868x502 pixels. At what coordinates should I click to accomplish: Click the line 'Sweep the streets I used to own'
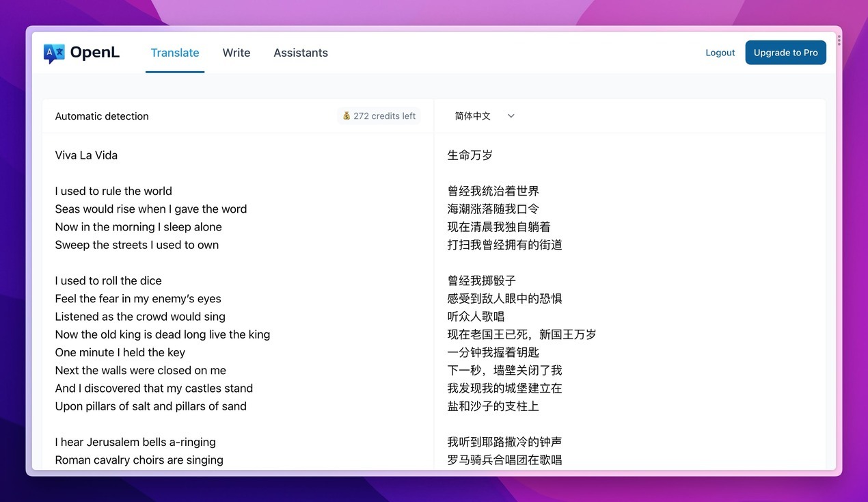137,245
